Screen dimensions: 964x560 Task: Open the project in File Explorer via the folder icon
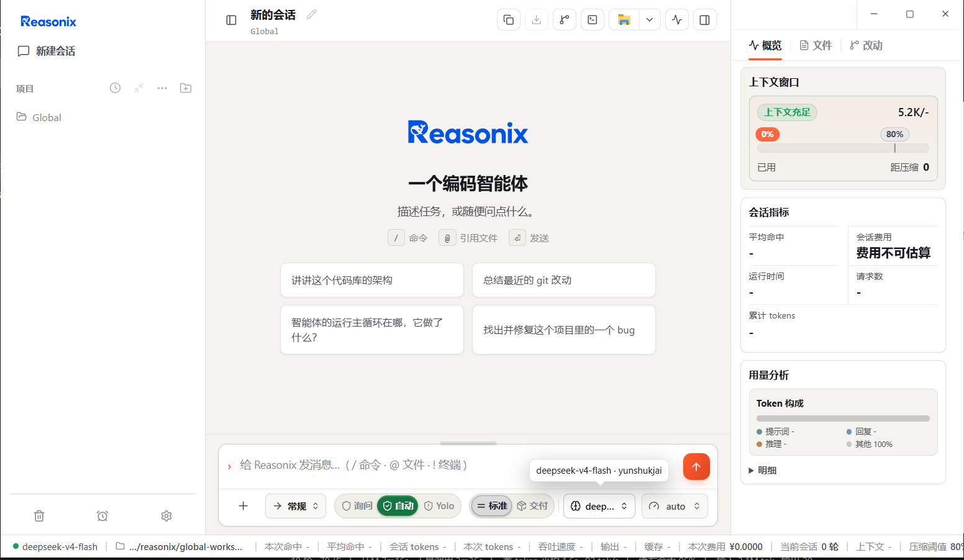pos(624,20)
